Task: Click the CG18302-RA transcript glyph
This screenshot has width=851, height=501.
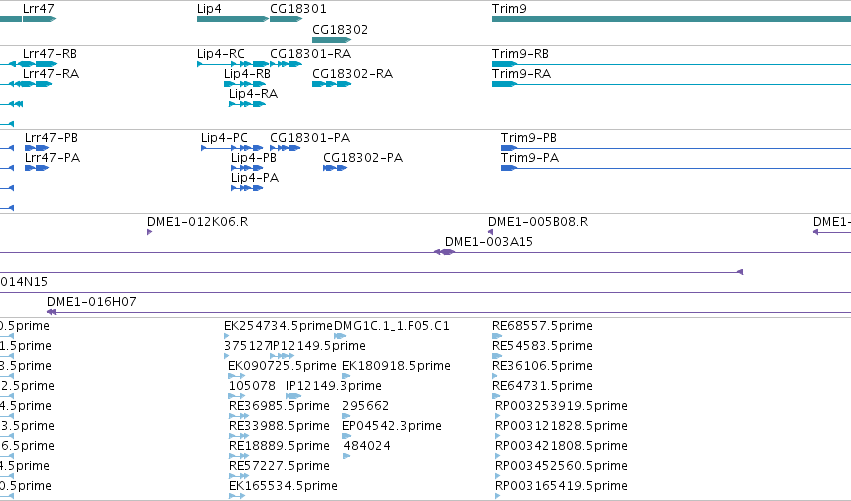Action: 332,84
